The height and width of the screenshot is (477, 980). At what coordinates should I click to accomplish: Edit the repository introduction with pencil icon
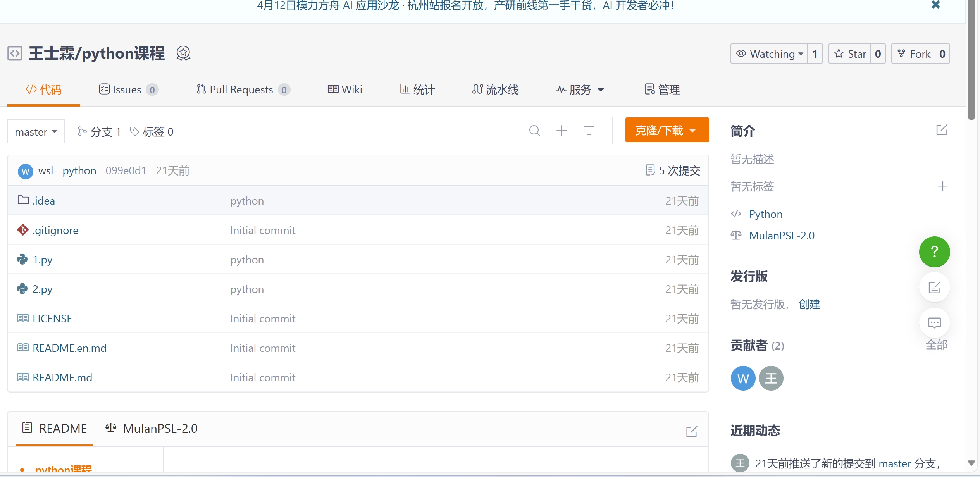pyautogui.click(x=942, y=130)
